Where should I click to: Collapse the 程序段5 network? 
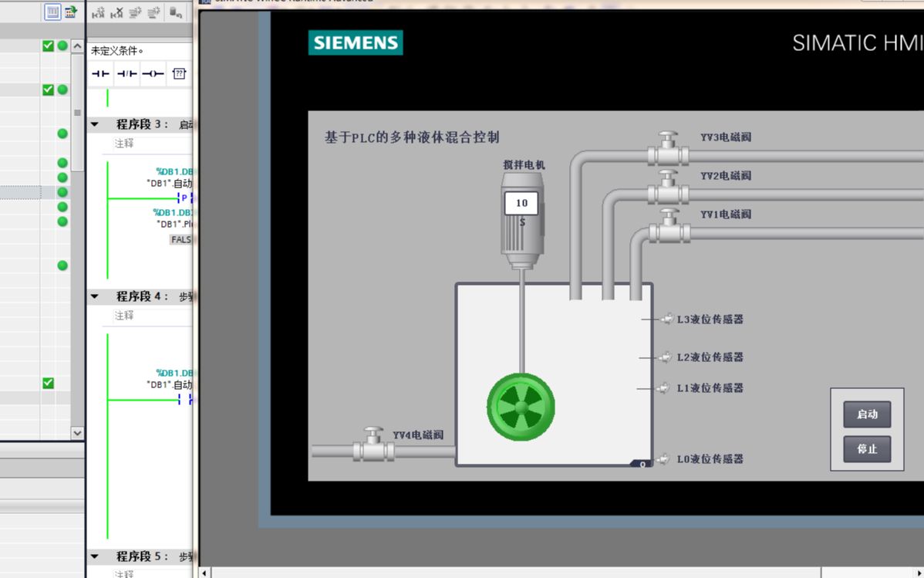click(94, 556)
